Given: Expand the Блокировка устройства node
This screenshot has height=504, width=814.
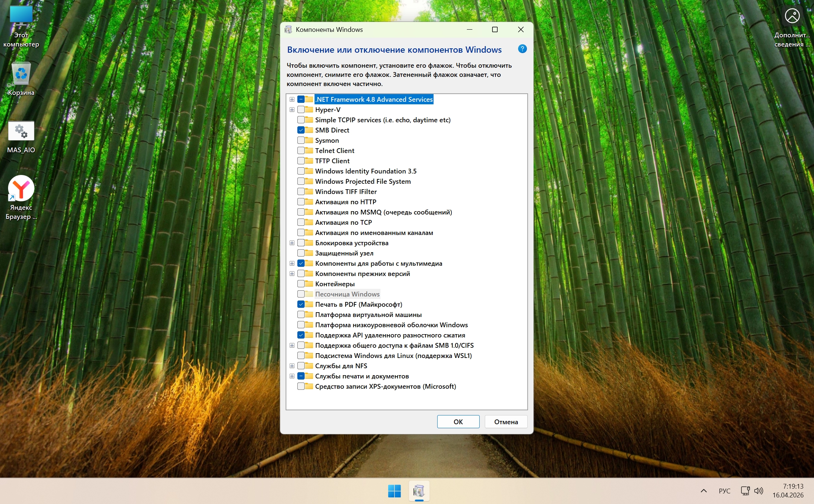Looking at the screenshot, I should coord(292,243).
